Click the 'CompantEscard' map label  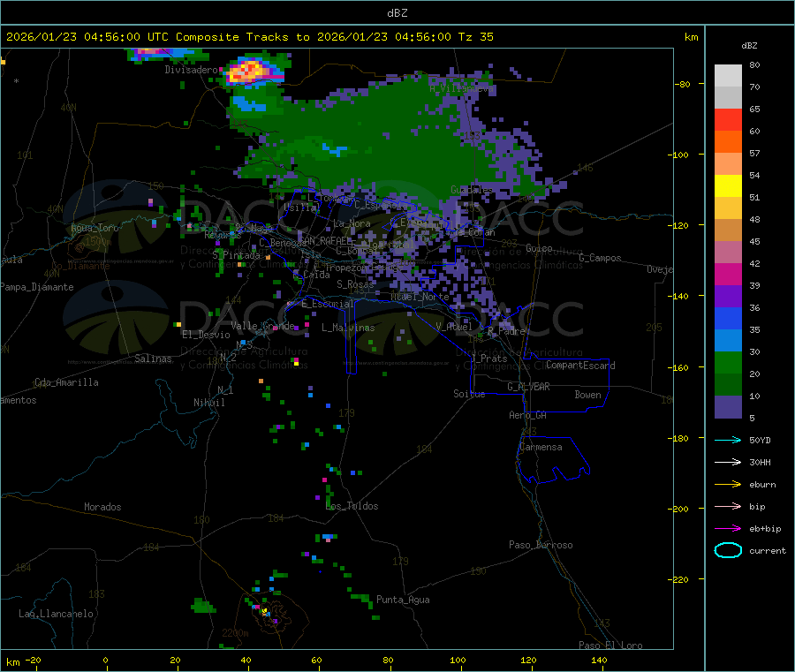coord(580,366)
